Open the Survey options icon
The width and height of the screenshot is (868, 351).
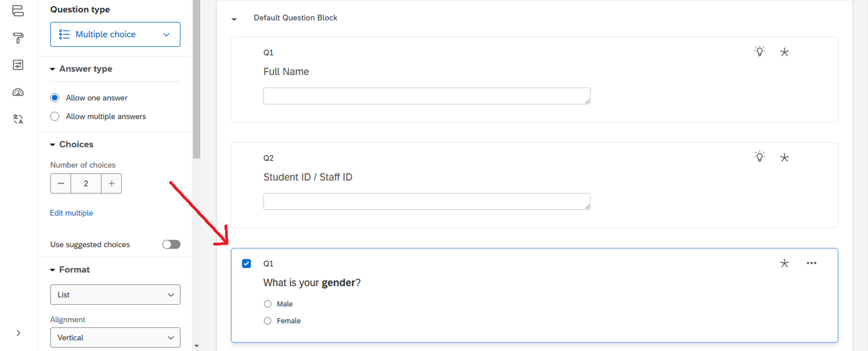[x=18, y=65]
